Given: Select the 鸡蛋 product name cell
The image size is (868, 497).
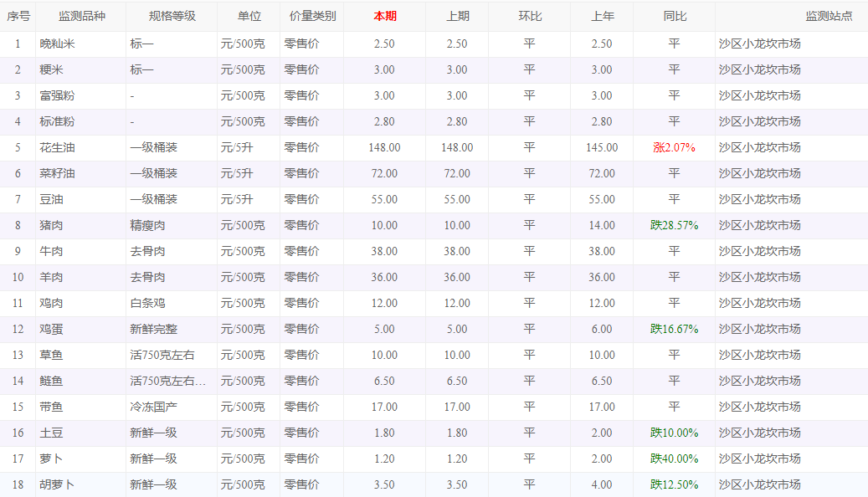Looking at the screenshot, I should coord(52,329).
